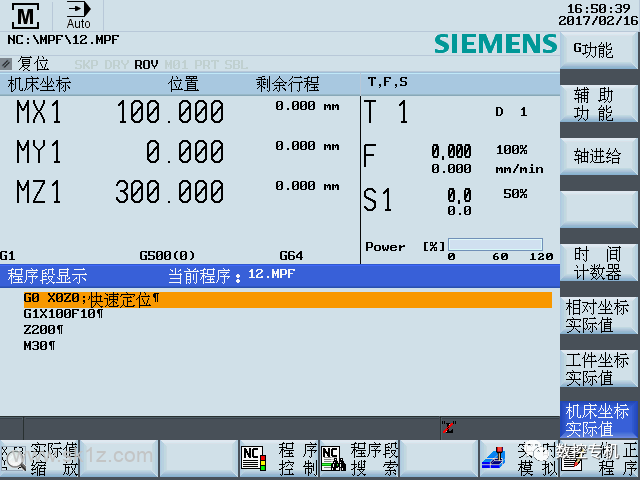Click the date and time display
Viewport: 640px width, 480px height.
598,14
